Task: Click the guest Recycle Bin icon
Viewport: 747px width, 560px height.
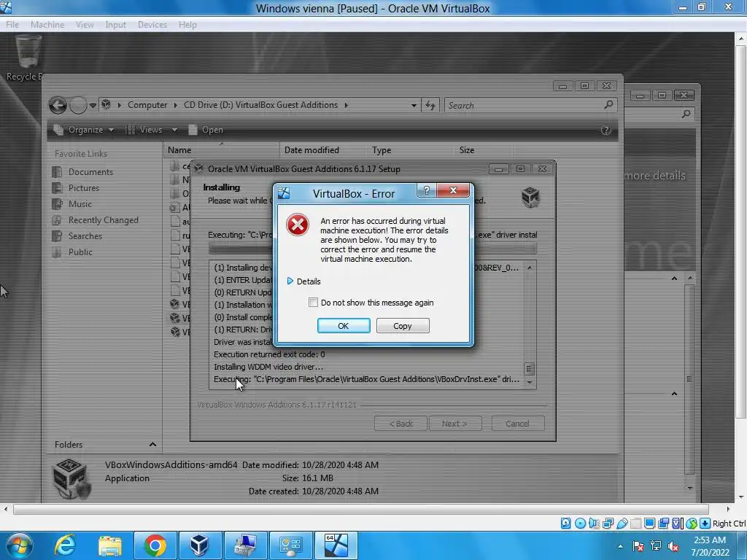Action: click(x=27, y=58)
